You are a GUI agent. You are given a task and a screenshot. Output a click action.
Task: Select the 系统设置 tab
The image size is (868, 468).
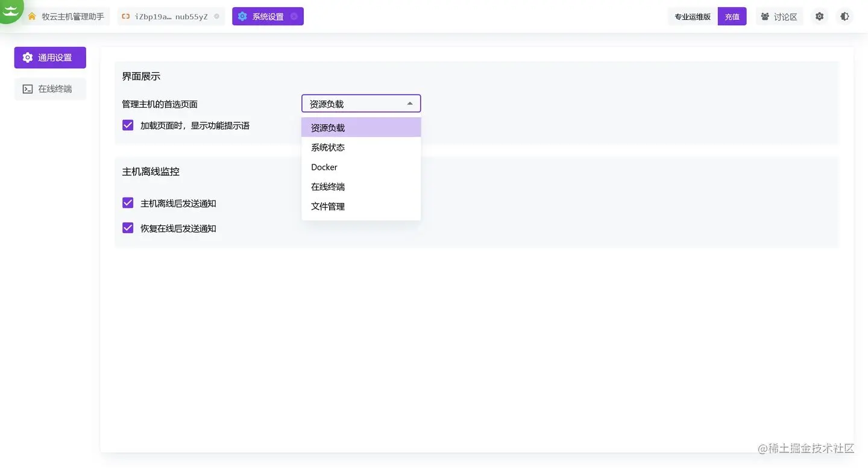268,17
